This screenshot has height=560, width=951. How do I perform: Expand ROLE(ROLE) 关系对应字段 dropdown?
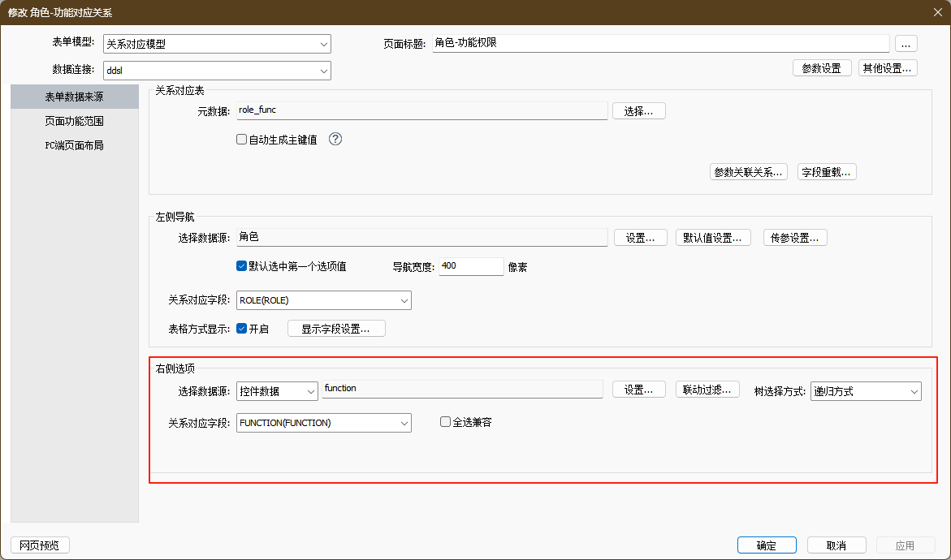click(x=323, y=300)
